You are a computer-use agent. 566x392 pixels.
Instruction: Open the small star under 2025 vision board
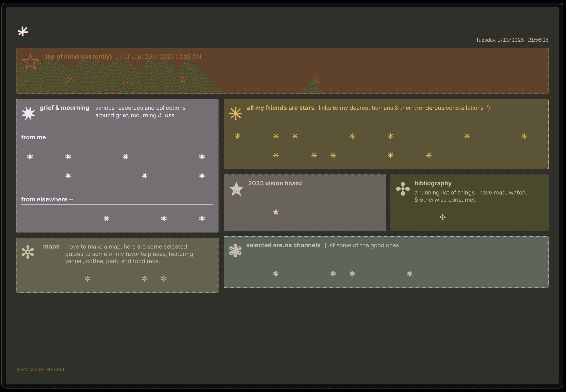pos(276,212)
